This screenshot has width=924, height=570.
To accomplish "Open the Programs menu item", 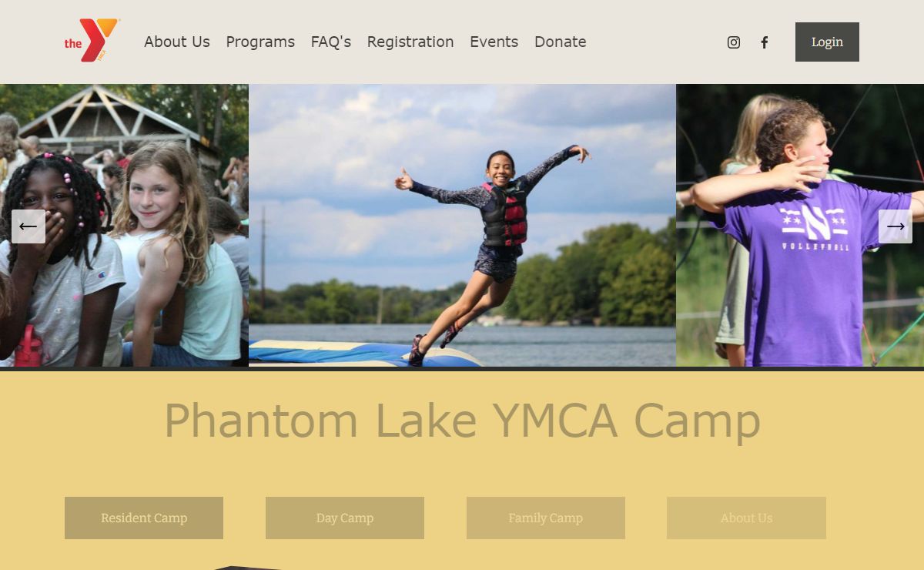I will pos(260,42).
